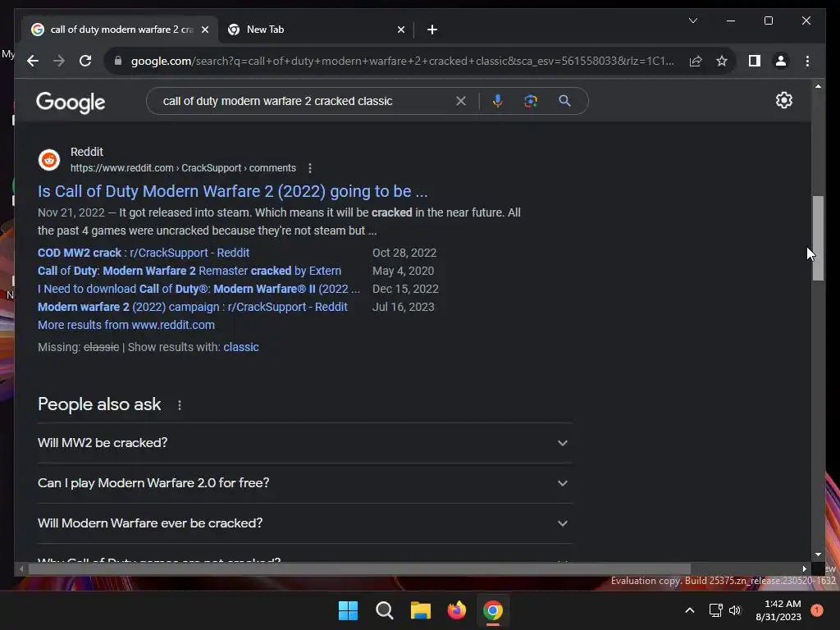This screenshot has width=840, height=630.
Task: Open Windows taskbar search
Action: click(384, 610)
